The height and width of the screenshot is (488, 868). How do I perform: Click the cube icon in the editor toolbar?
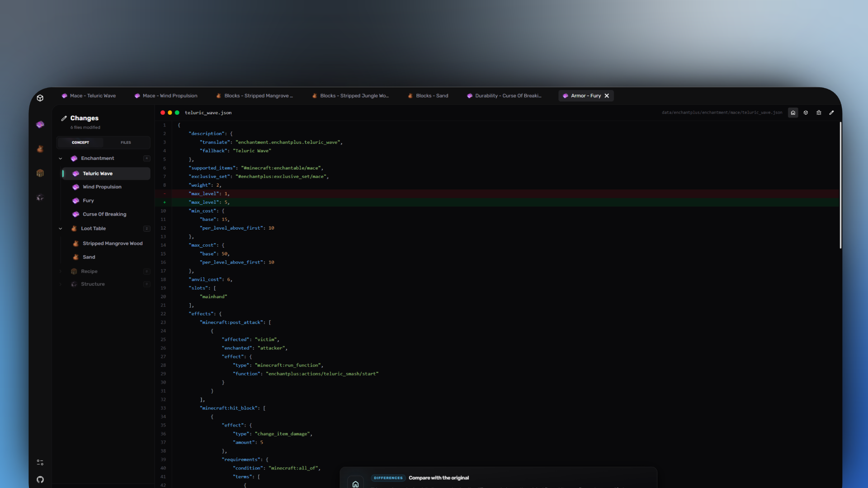click(806, 113)
